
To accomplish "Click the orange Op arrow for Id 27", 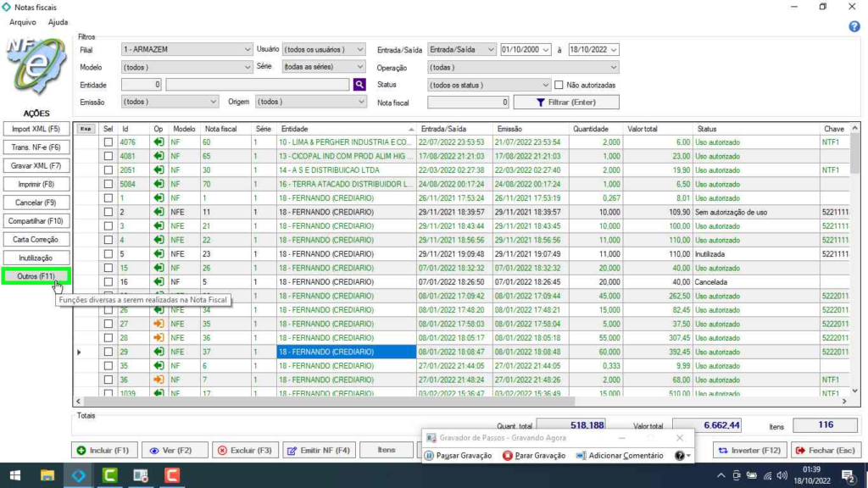I will pyautogui.click(x=159, y=324).
